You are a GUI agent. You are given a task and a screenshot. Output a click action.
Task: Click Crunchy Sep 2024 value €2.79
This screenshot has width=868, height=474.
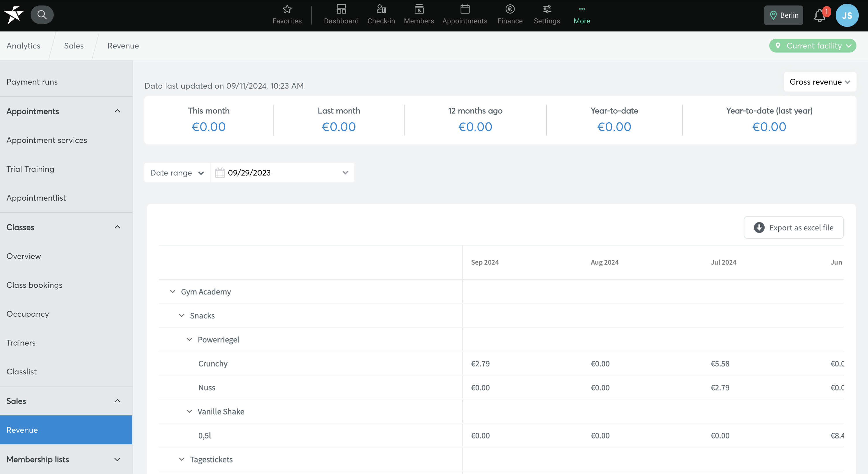pyautogui.click(x=480, y=363)
